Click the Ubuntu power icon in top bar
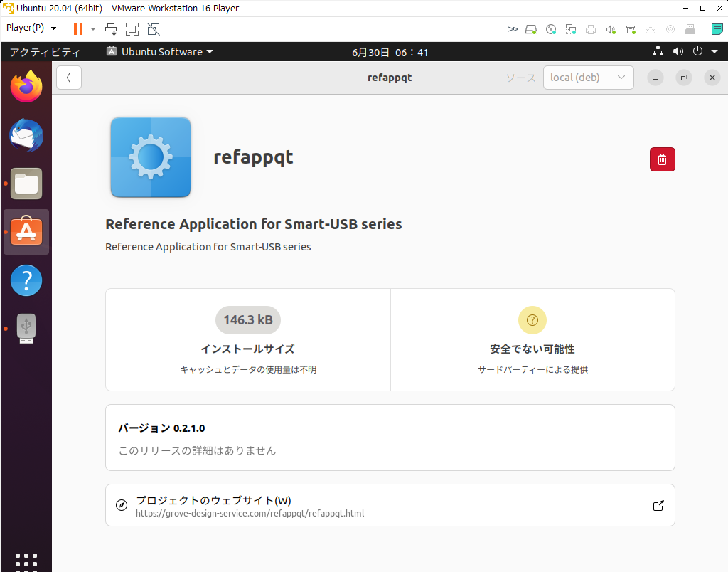 pos(697,51)
